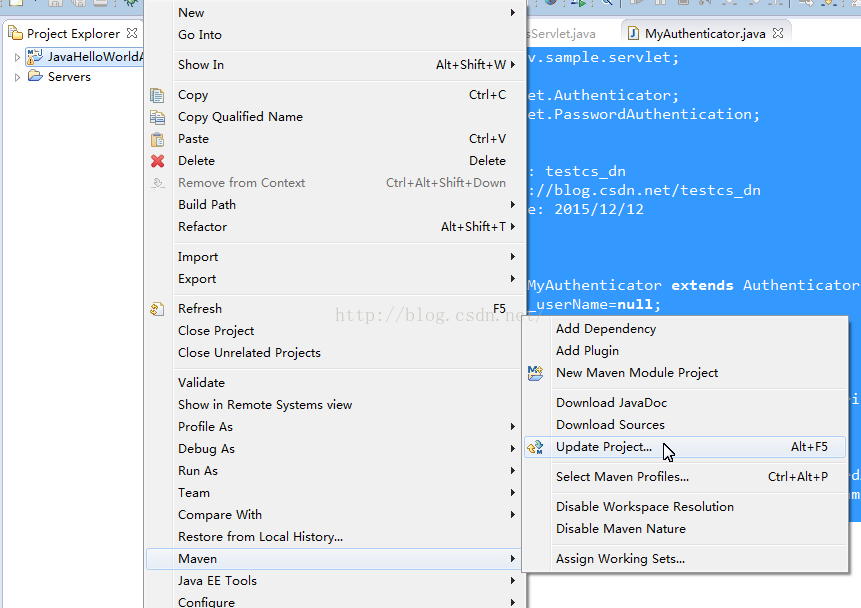Expand the Servers tree node

[17, 77]
